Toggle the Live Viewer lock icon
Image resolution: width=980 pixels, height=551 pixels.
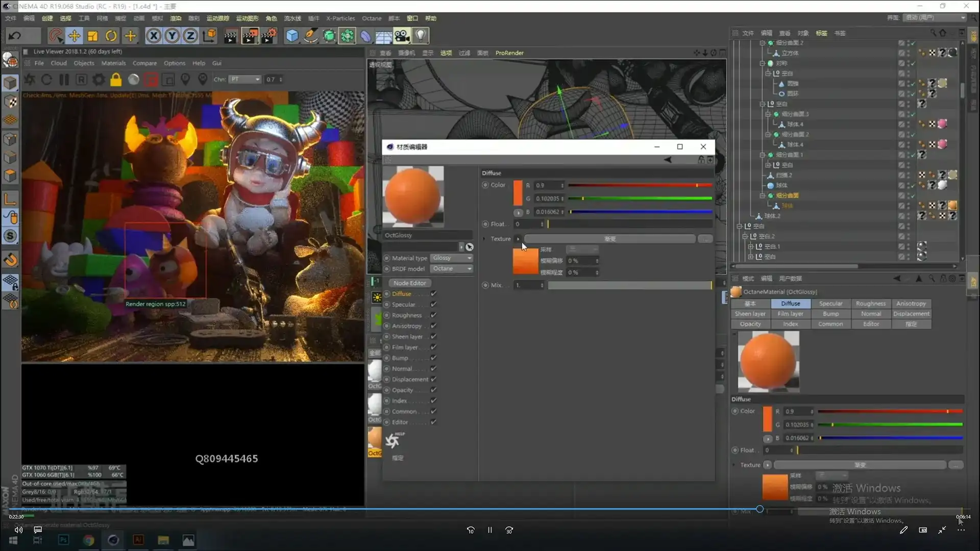[116, 80]
